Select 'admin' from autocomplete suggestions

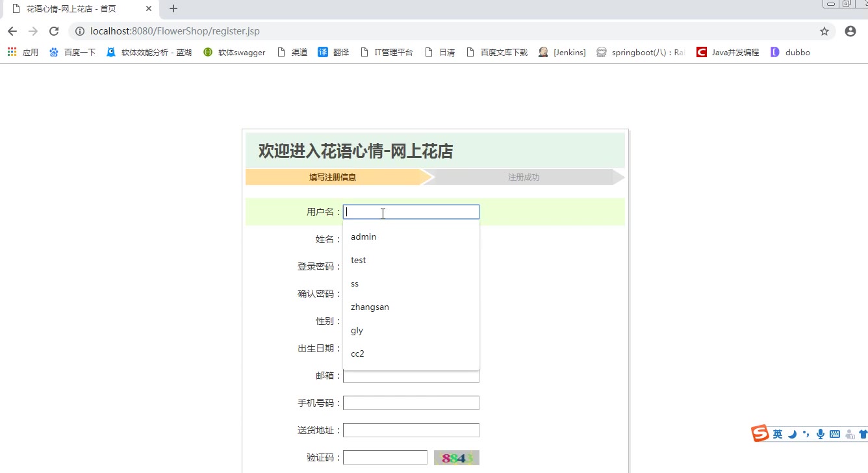364,237
